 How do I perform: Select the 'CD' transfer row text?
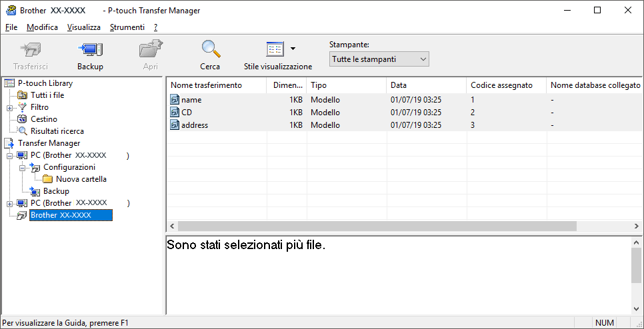[x=187, y=113]
